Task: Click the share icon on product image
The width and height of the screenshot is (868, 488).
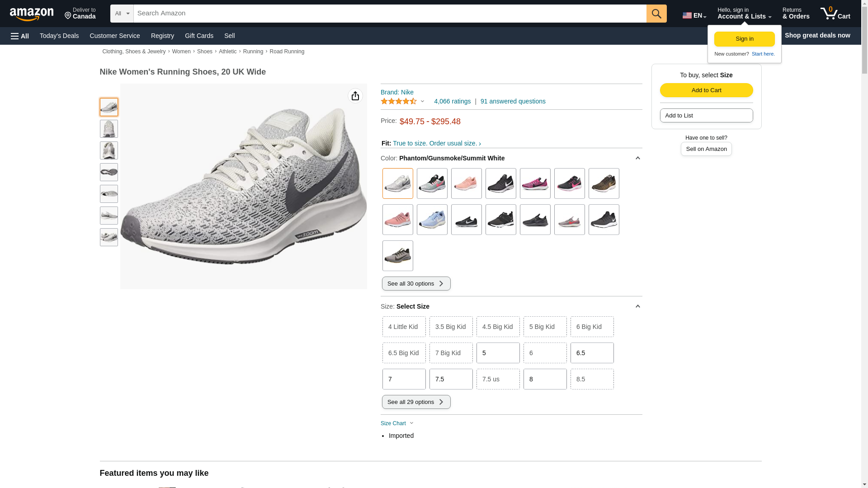Action: (x=355, y=96)
